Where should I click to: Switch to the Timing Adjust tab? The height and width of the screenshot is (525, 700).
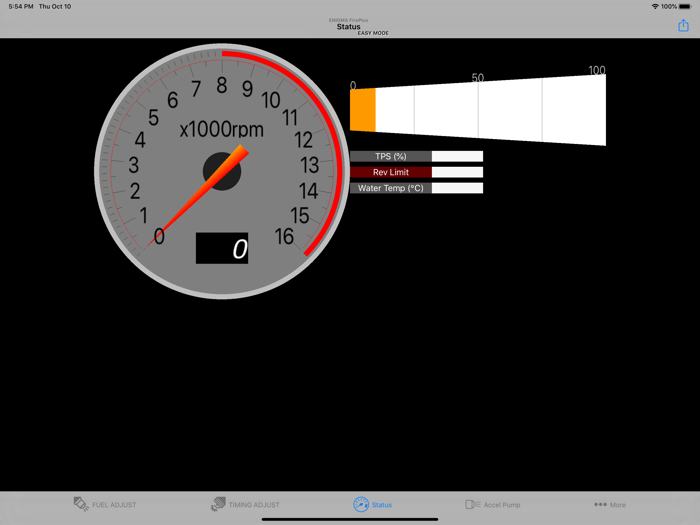(x=245, y=505)
